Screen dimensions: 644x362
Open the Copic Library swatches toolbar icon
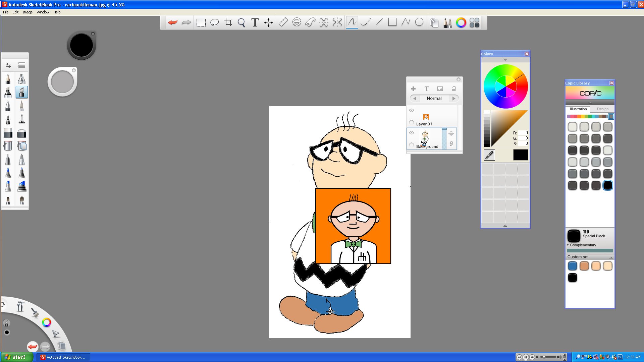click(475, 22)
